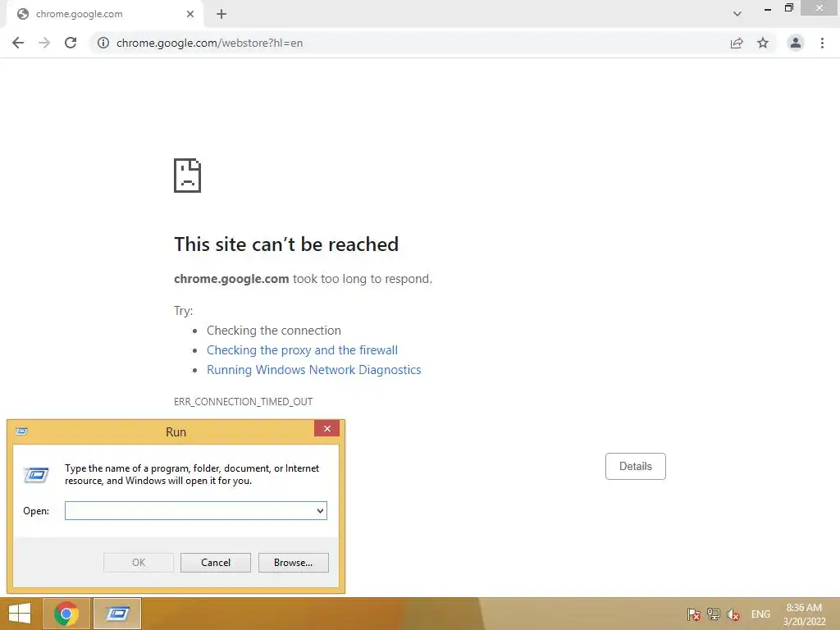Close the chrome.google.com tab
840x630 pixels.
click(x=190, y=14)
